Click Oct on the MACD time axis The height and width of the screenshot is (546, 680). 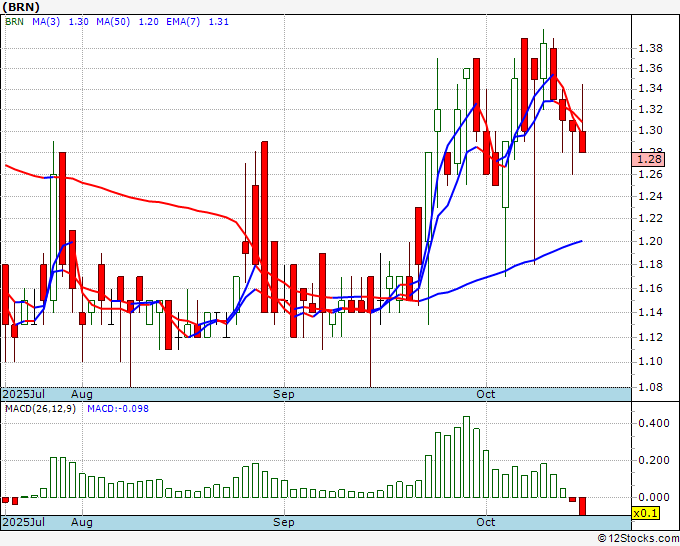[486, 522]
